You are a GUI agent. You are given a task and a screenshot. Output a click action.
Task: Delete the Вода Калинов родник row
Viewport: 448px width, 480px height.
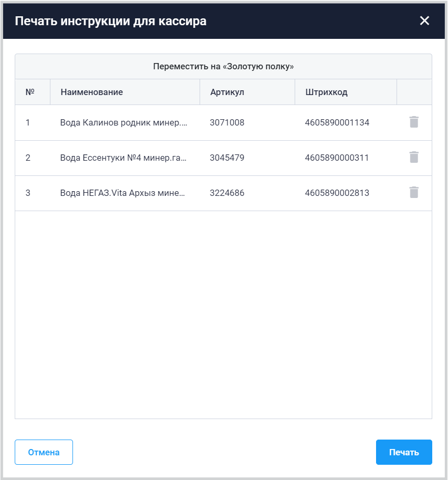414,122
